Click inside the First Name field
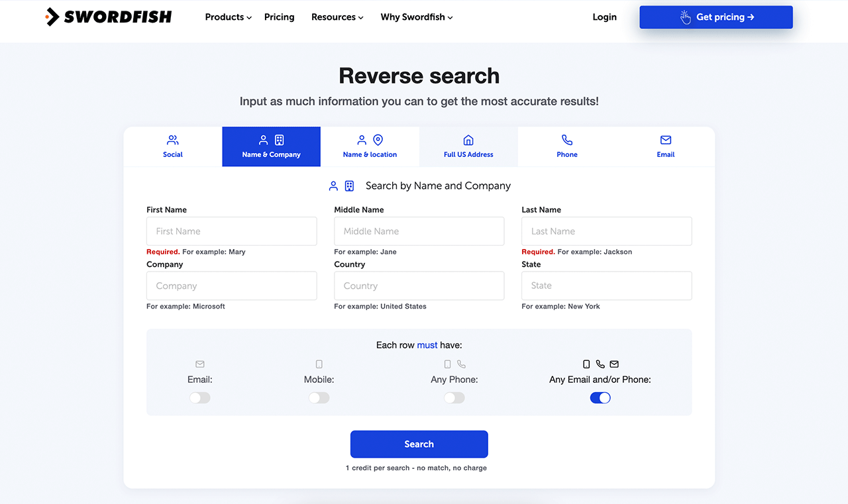The height and width of the screenshot is (504, 848). pyautogui.click(x=231, y=230)
